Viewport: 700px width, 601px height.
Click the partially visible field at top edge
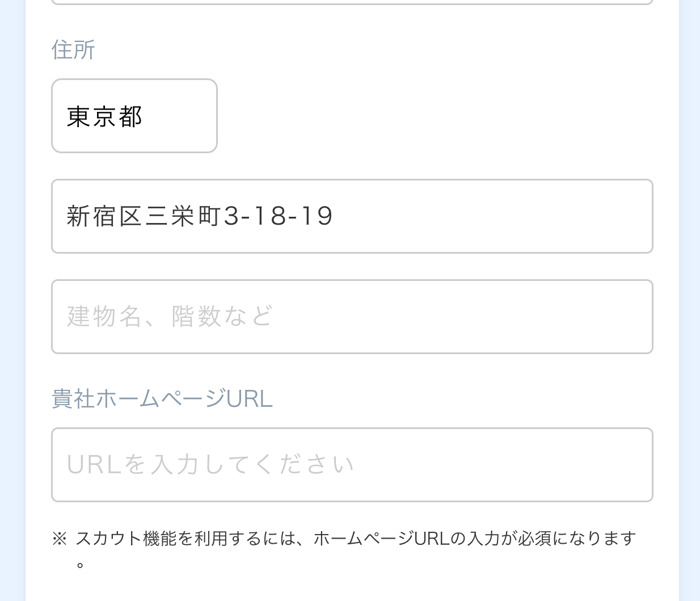[x=352, y=2]
